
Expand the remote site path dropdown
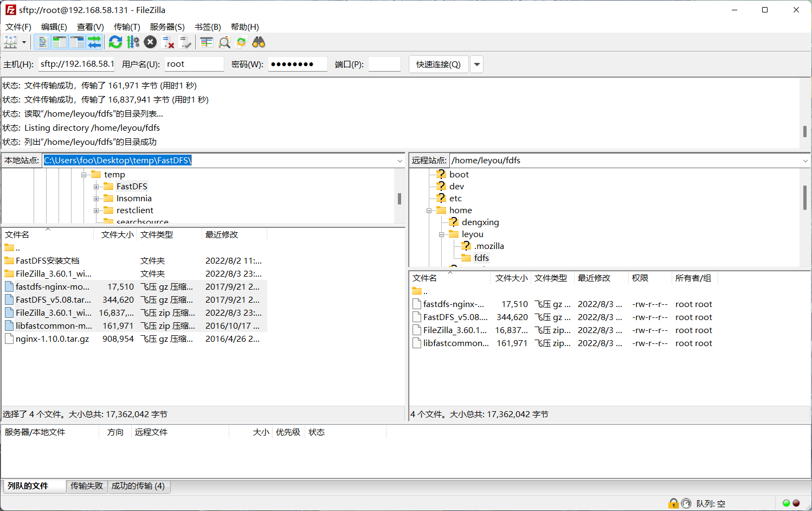805,161
